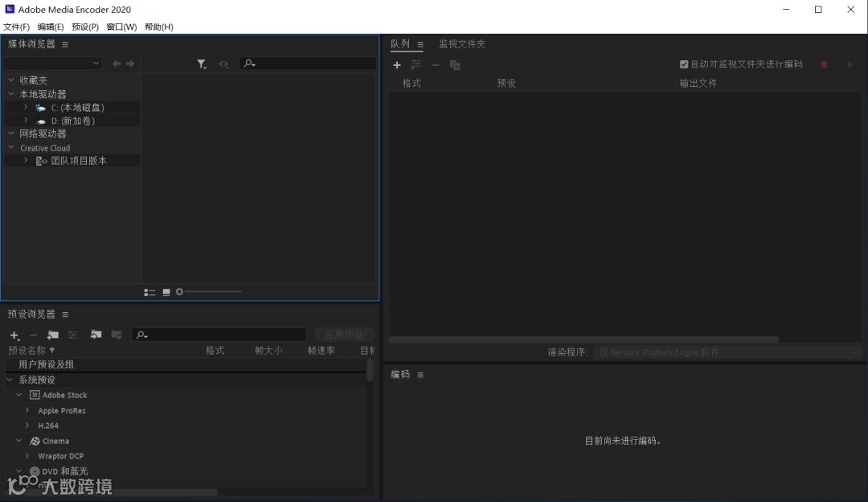Expand the Wraptor DCP presets
This screenshot has width=868, height=502.
[27, 455]
